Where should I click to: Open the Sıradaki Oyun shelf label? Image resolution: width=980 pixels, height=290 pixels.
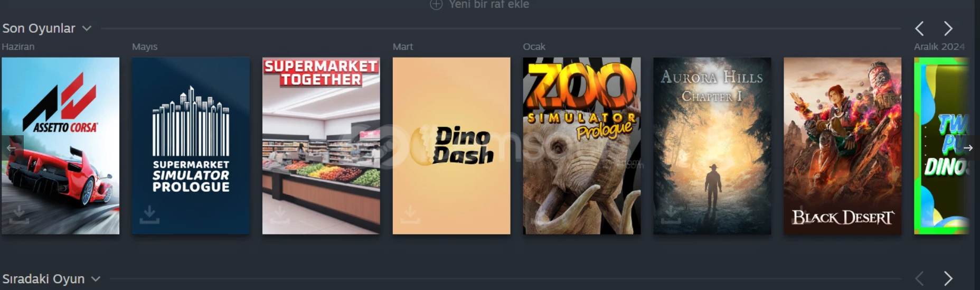(43, 279)
